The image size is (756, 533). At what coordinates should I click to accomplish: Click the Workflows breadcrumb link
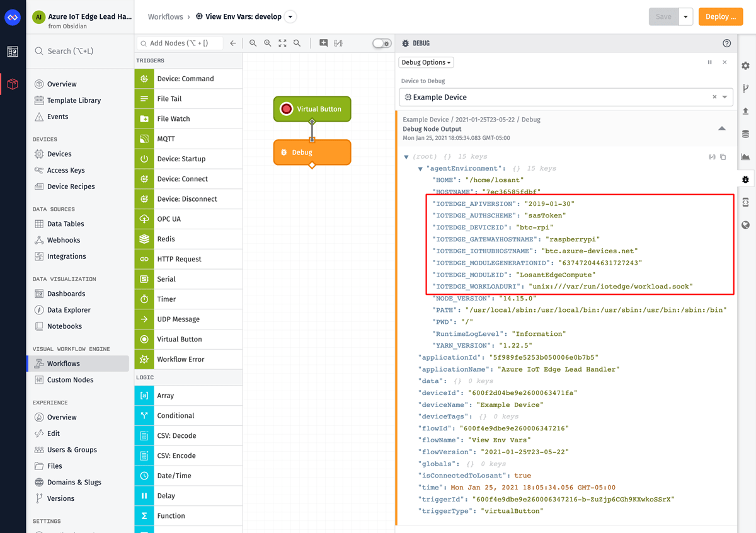166,17
